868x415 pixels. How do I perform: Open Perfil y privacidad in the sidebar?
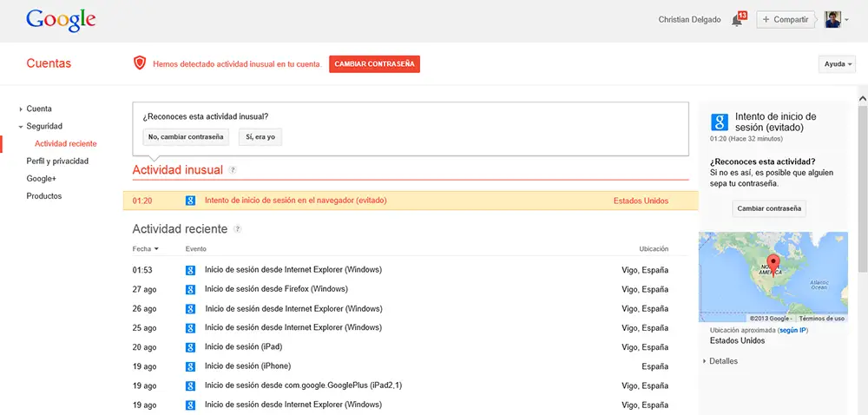click(x=57, y=161)
